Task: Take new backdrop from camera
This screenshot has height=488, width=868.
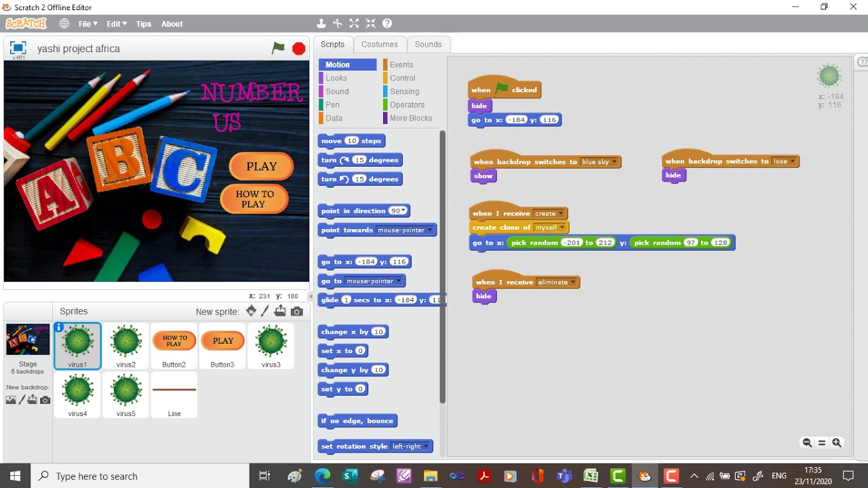Action: coord(45,400)
